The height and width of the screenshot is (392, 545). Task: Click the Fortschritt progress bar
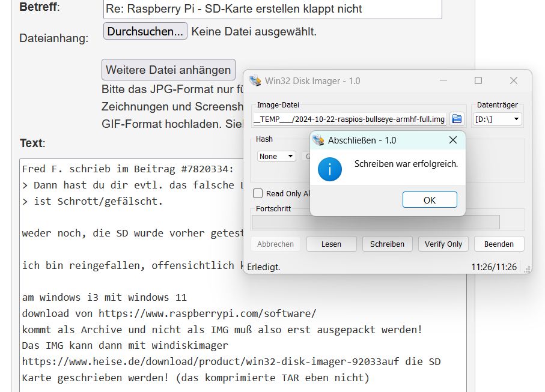(376, 222)
